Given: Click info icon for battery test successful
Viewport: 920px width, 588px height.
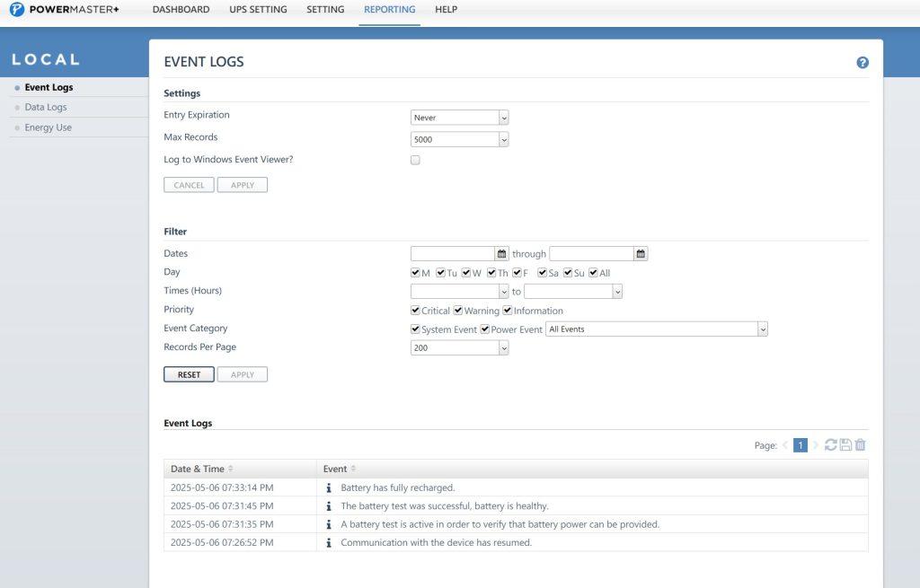Looking at the screenshot, I should (329, 506).
